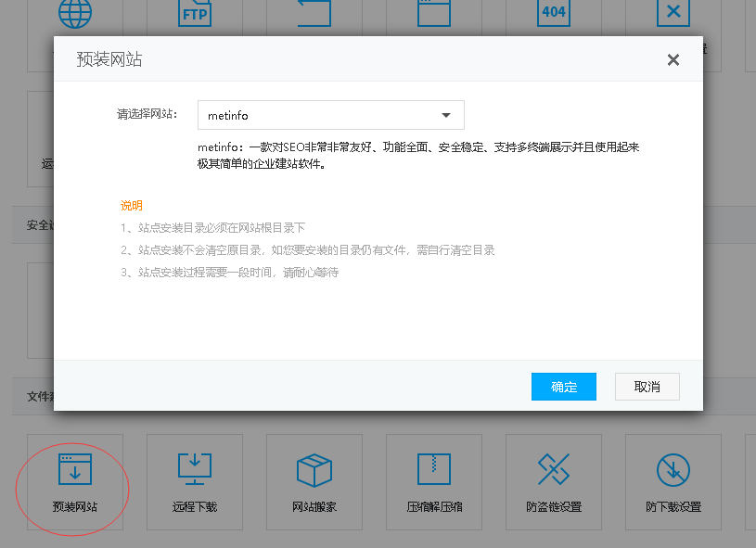The image size is (756, 548).
Task: Click the globe icon in the background panel
Action: [x=75, y=14]
